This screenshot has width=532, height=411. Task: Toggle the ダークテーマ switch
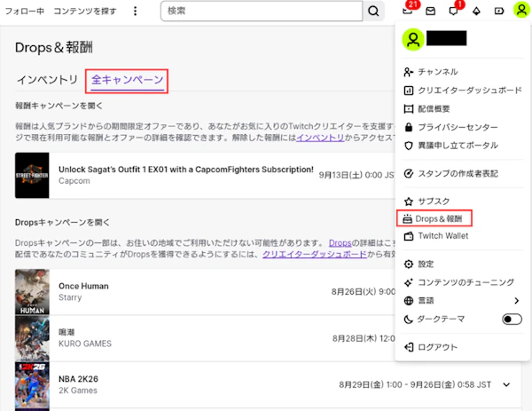(512, 320)
